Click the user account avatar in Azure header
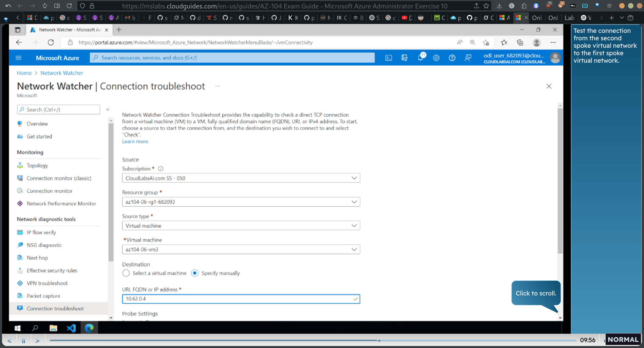The width and height of the screenshot is (644, 348). pyautogui.click(x=555, y=58)
